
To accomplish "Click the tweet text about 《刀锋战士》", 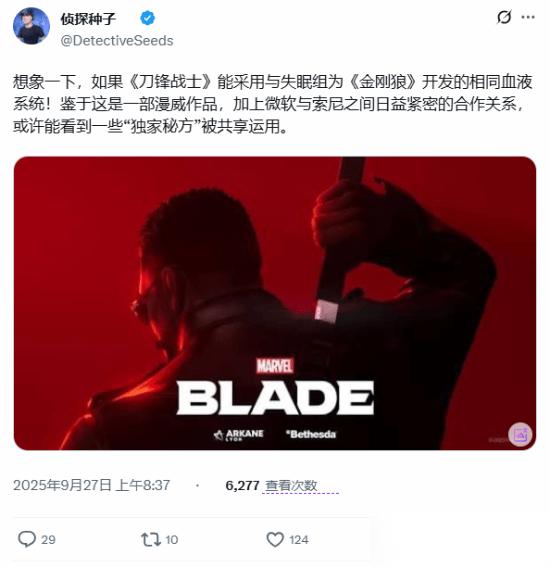I will 272,104.
